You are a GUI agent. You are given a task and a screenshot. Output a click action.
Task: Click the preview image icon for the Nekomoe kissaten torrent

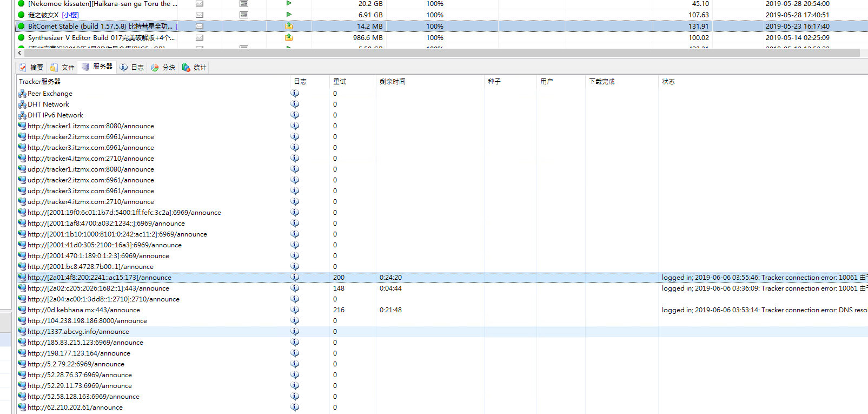[x=244, y=4]
